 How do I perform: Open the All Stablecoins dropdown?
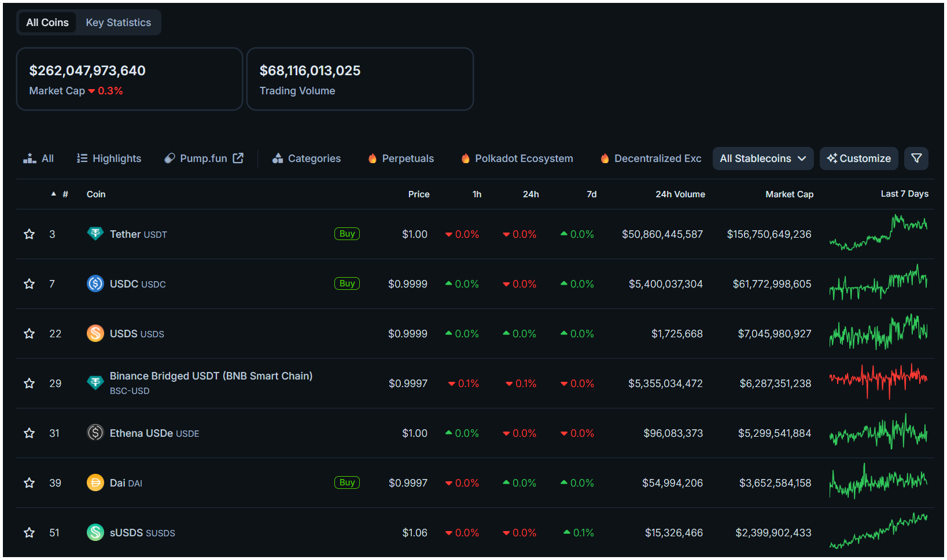pyautogui.click(x=762, y=158)
